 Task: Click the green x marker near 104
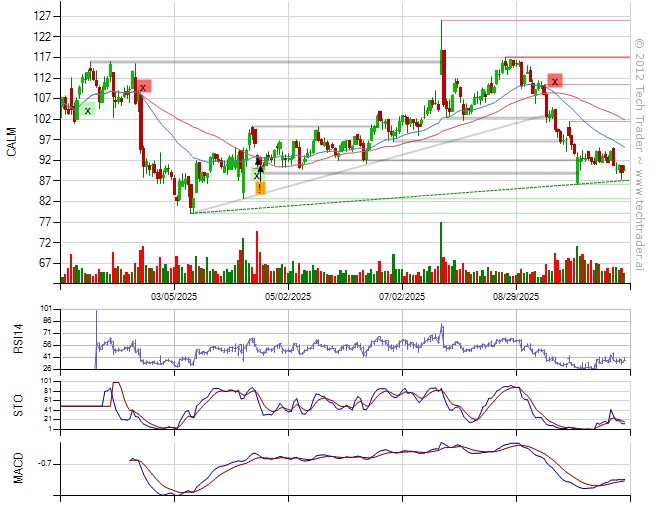tap(88, 110)
